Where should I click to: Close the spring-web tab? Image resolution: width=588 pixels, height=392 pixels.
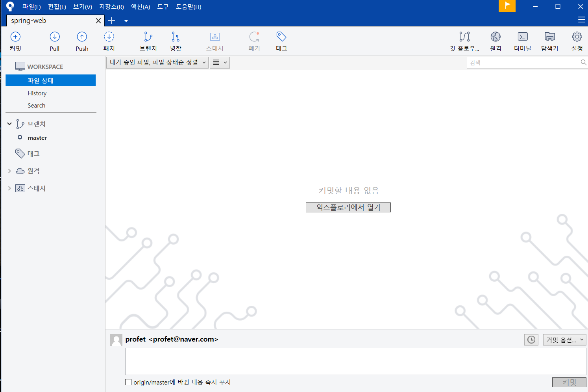[98, 20]
